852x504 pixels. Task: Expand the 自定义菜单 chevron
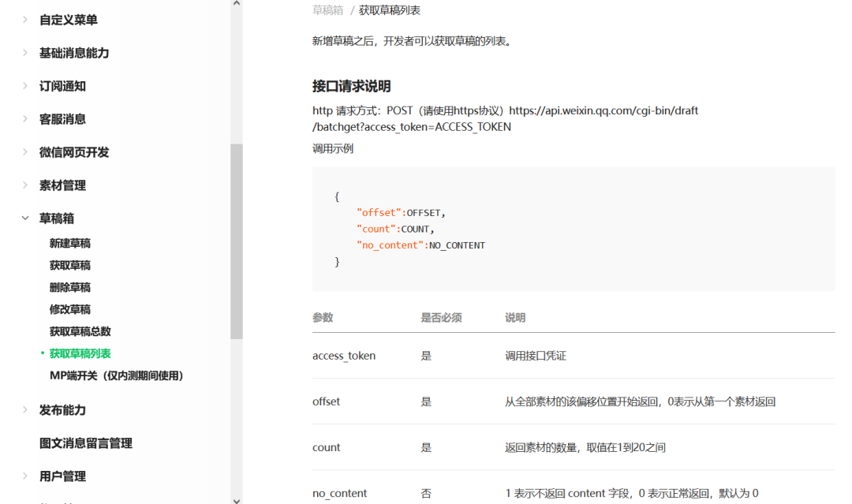click(25, 20)
